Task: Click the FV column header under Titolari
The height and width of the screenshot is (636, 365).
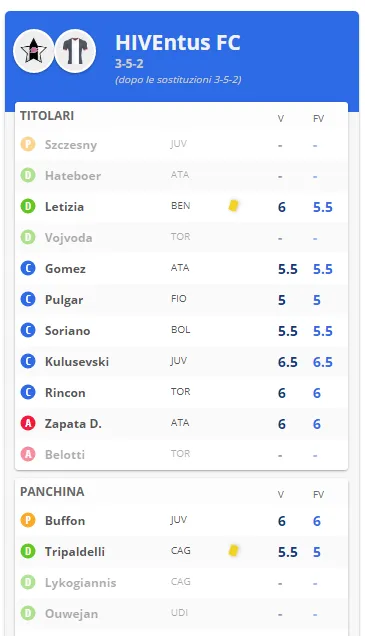Action: click(x=318, y=118)
